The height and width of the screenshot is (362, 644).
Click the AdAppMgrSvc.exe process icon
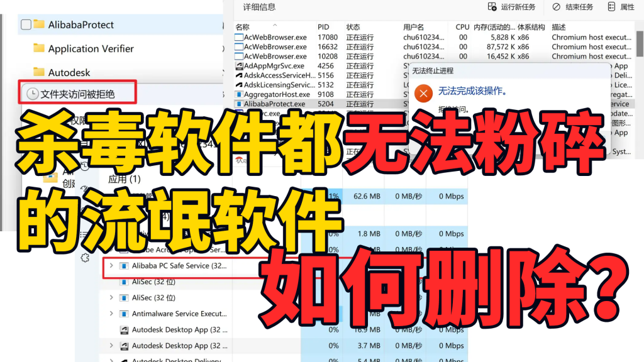(239, 66)
